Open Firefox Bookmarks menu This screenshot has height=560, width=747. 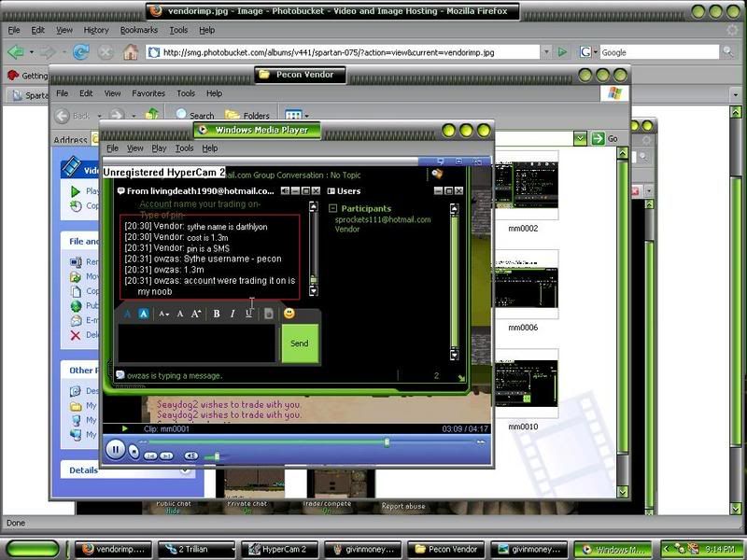pyautogui.click(x=138, y=30)
